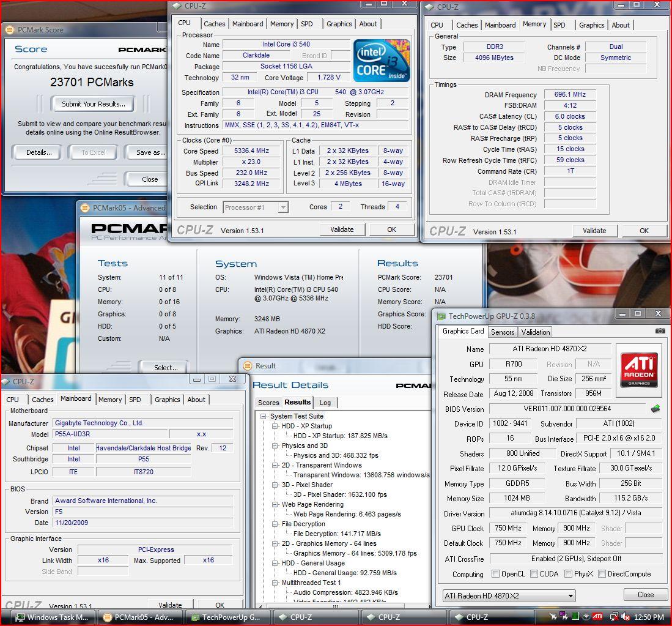Click the ATI tray icon in system tray

597,617
